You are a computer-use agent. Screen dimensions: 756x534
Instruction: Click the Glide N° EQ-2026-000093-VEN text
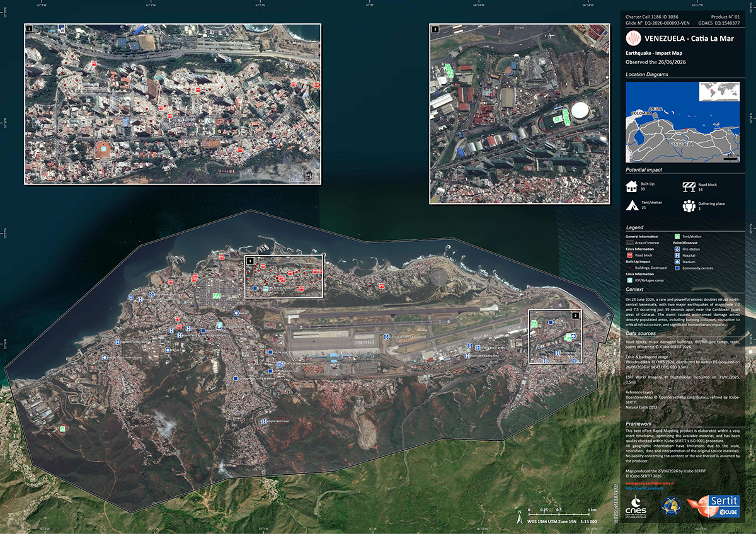pyautogui.click(x=658, y=23)
